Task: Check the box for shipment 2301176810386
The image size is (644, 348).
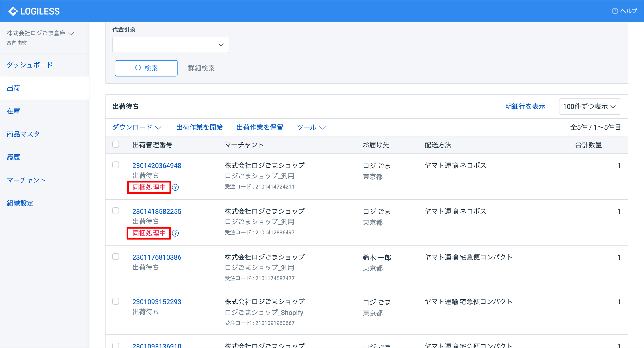Action: tap(116, 257)
